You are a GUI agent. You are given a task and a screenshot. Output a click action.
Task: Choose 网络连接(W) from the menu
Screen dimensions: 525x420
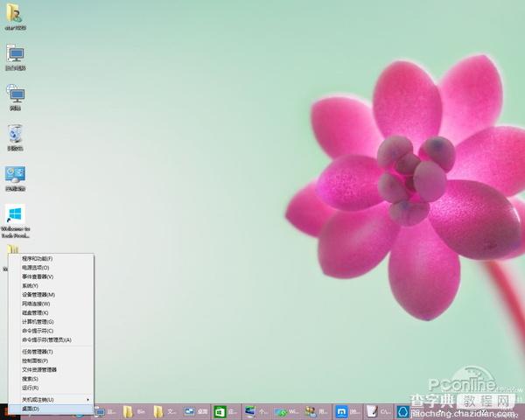pos(51,304)
